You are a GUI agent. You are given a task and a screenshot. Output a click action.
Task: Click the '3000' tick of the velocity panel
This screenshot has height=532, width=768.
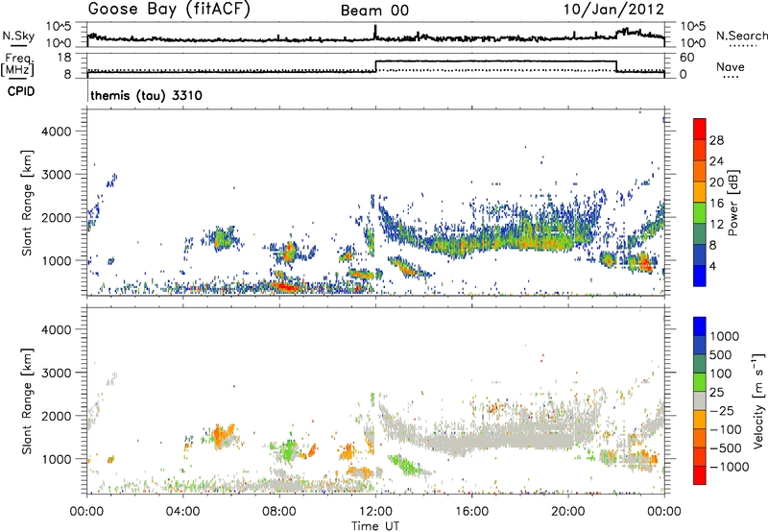coord(57,373)
